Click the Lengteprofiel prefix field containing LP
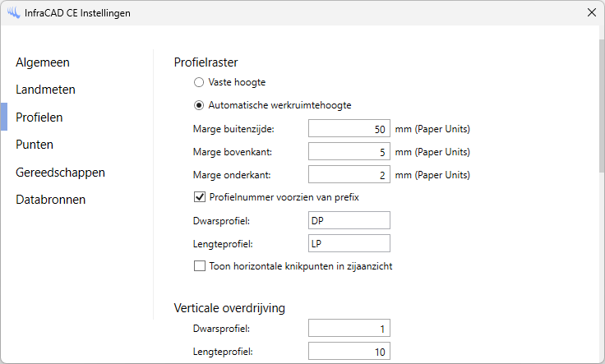Viewport: 605px width, 364px height. coord(349,244)
